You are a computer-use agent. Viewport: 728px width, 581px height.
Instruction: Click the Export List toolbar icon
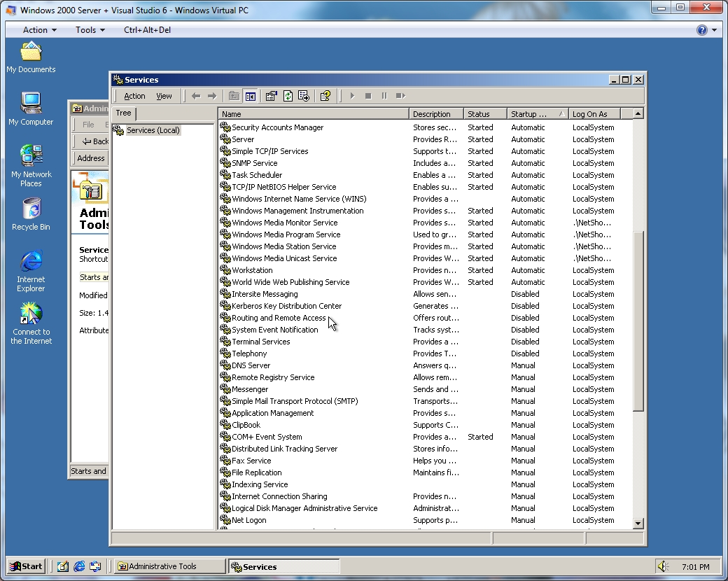pos(304,96)
